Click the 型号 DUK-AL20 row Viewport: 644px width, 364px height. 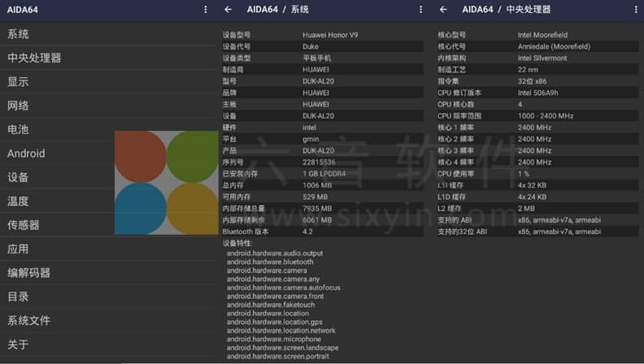point(323,80)
